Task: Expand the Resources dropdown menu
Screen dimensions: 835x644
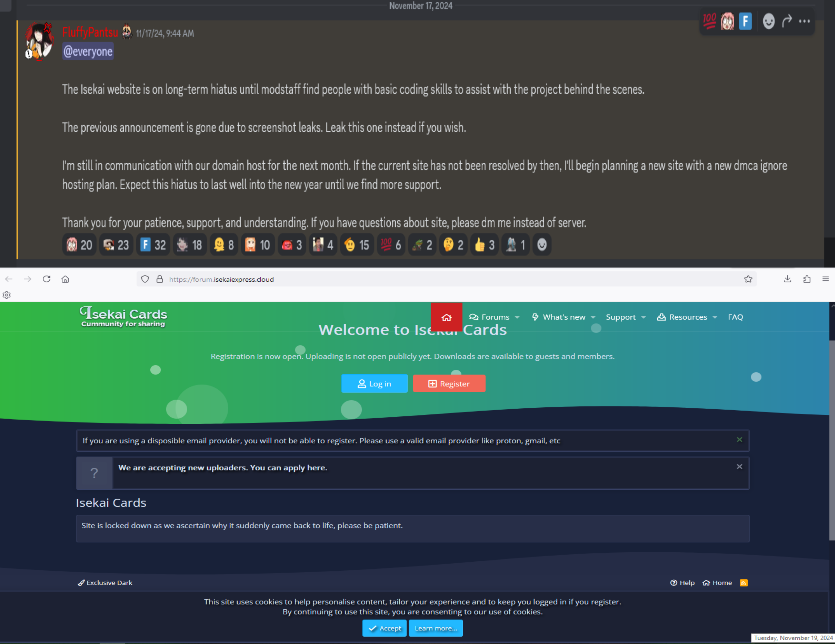Action: coord(715,317)
